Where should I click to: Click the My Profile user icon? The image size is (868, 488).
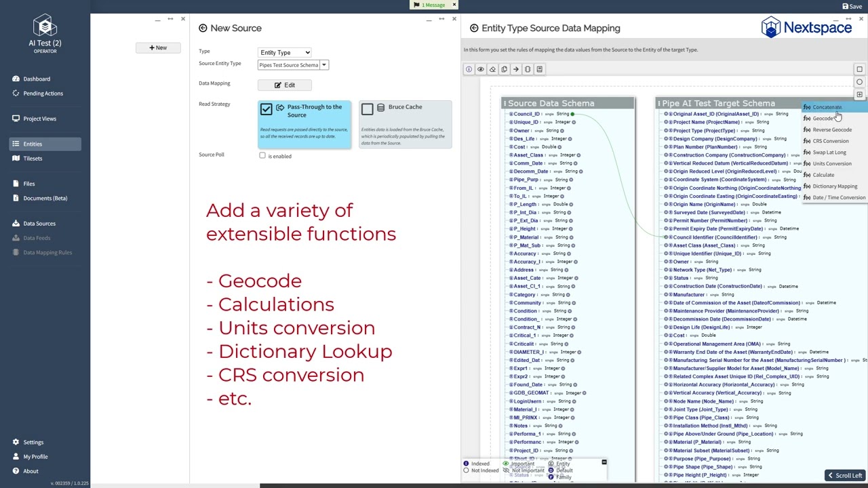[x=16, y=456]
